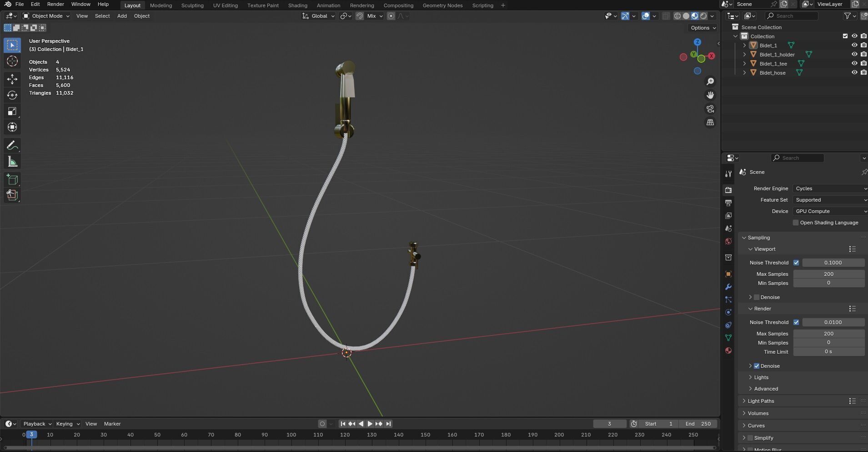Image resolution: width=868 pixels, height=452 pixels.
Task: Click the Options button
Action: click(x=703, y=28)
